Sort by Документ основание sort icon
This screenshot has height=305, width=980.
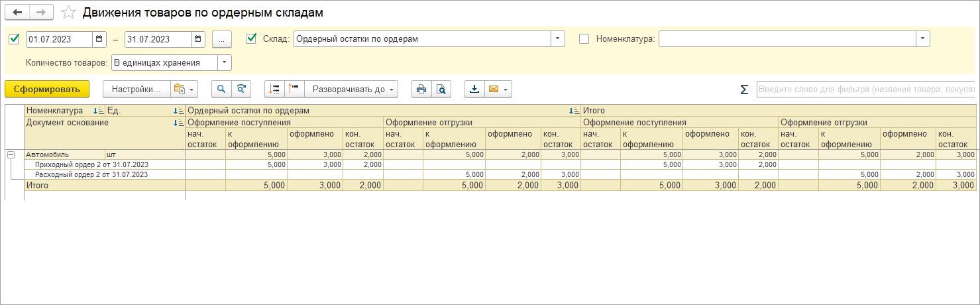click(x=179, y=123)
